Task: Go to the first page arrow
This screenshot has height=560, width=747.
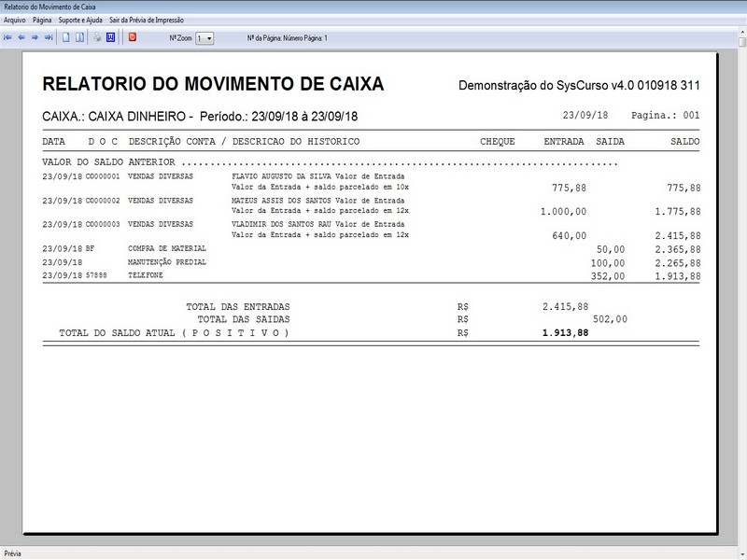Action: tap(7, 37)
